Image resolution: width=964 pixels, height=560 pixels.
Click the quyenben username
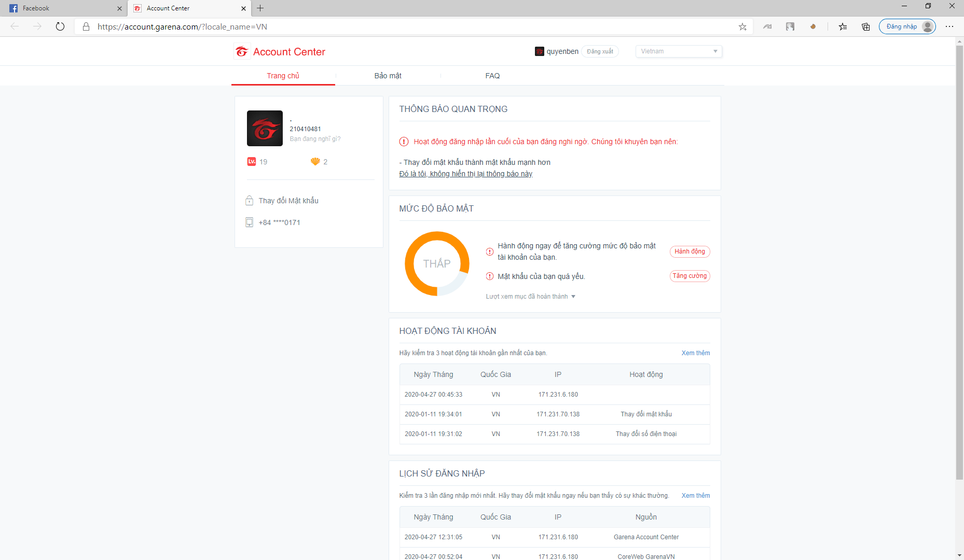(562, 51)
